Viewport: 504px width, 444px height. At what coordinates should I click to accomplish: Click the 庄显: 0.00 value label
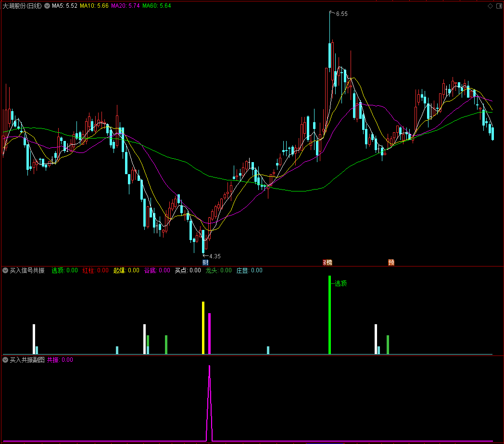pyautogui.click(x=250, y=270)
